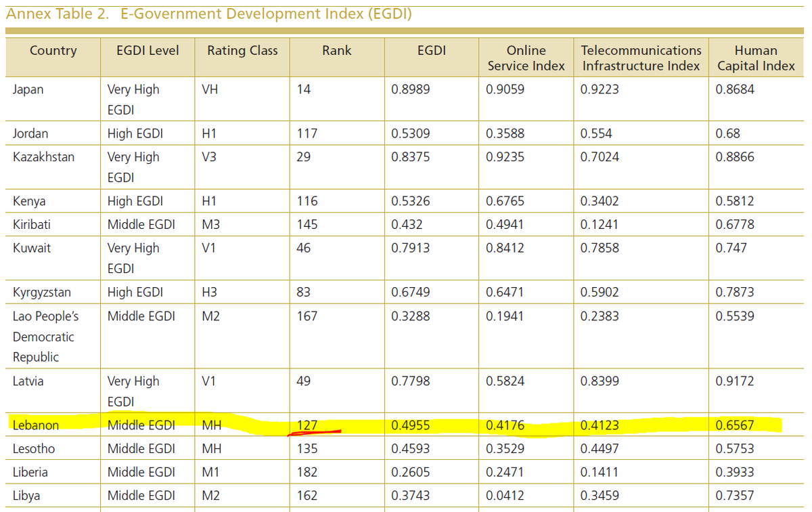
Task: Click Jordan's Telecommunications value '0.554'
Action: coord(596,133)
